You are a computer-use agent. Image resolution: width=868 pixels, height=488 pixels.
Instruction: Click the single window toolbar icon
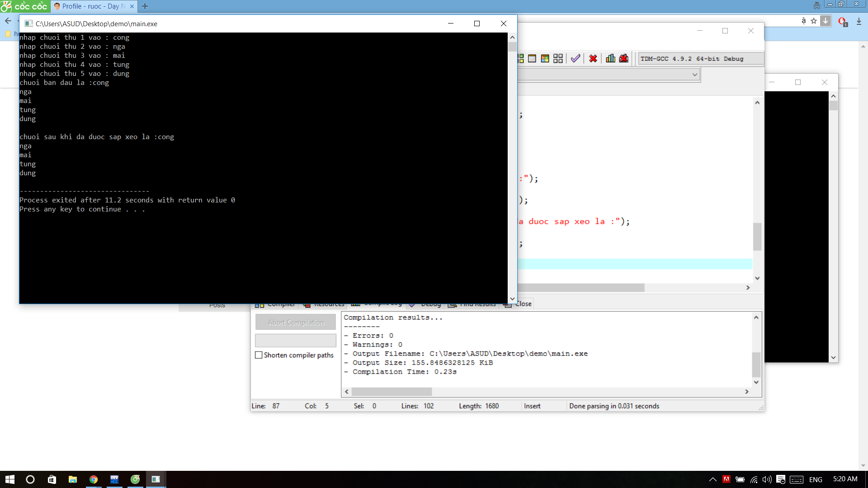coord(532,59)
